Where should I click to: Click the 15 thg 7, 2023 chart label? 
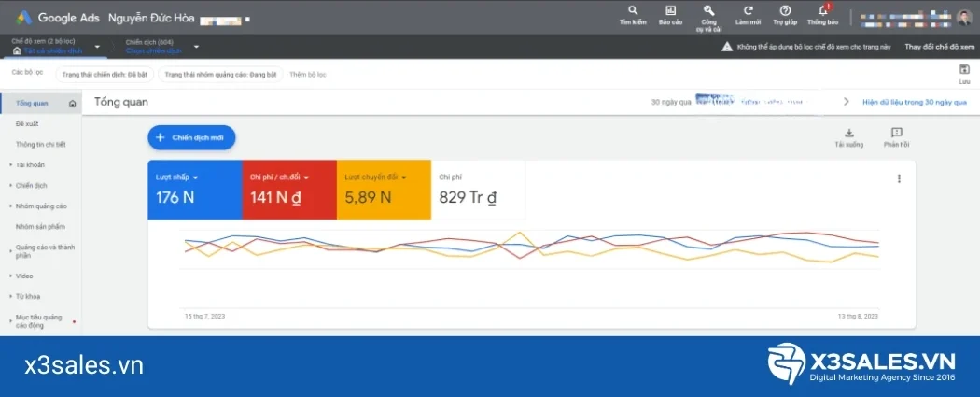pyautogui.click(x=205, y=317)
